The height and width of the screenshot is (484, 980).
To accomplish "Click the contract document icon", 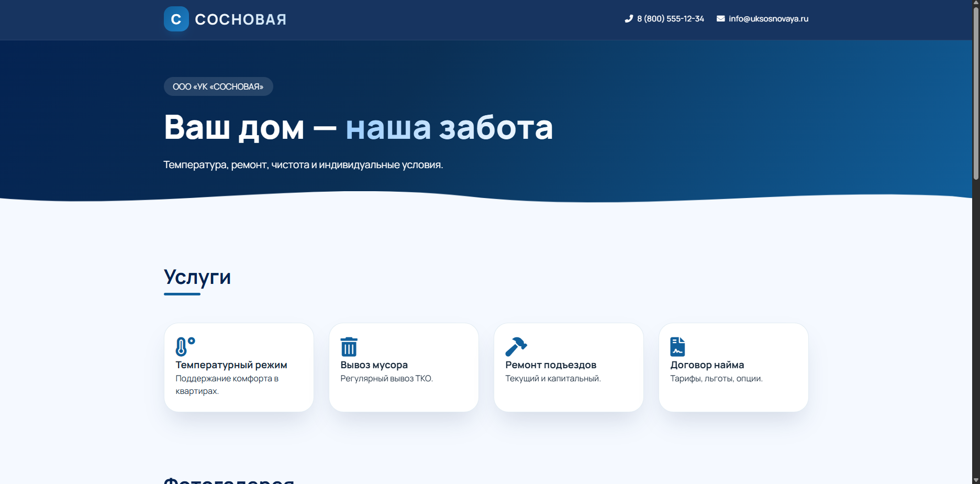I will tap(677, 346).
